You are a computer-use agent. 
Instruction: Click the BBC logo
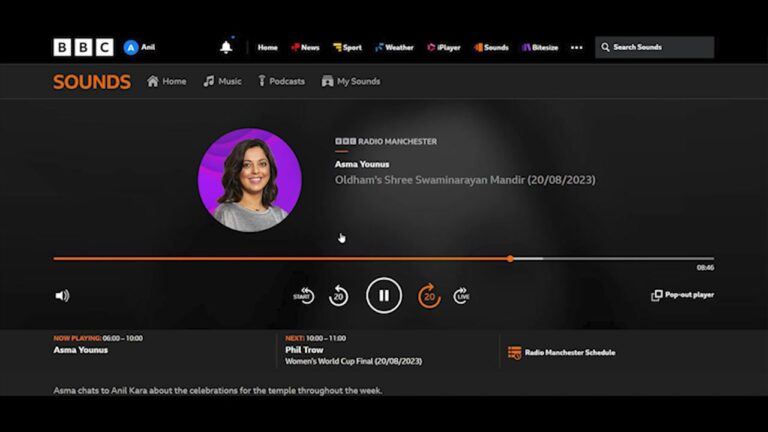83,48
